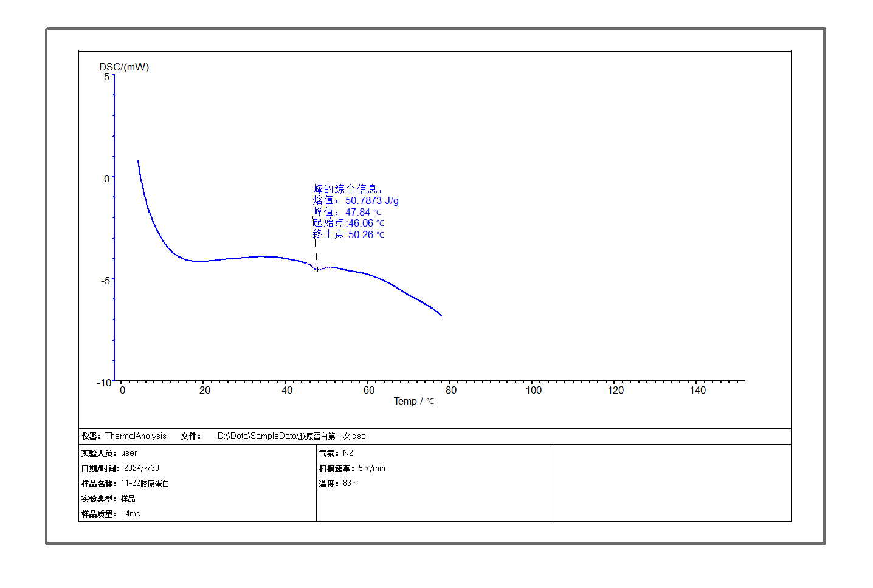
Task: Click the 终止点 50.26 °C annotation
Action: [x=349, y=234]
